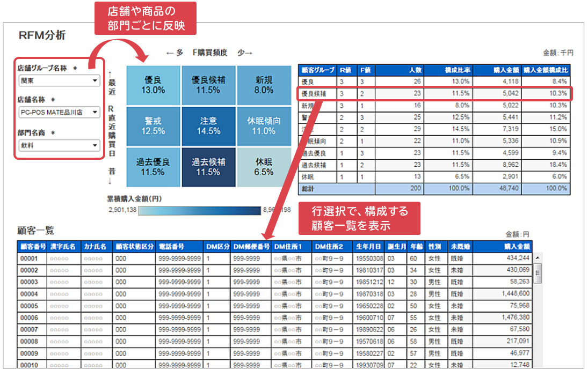
Task: Click the 過去候補 11.5% matrix cell
Action: click(x=208, y=167)
